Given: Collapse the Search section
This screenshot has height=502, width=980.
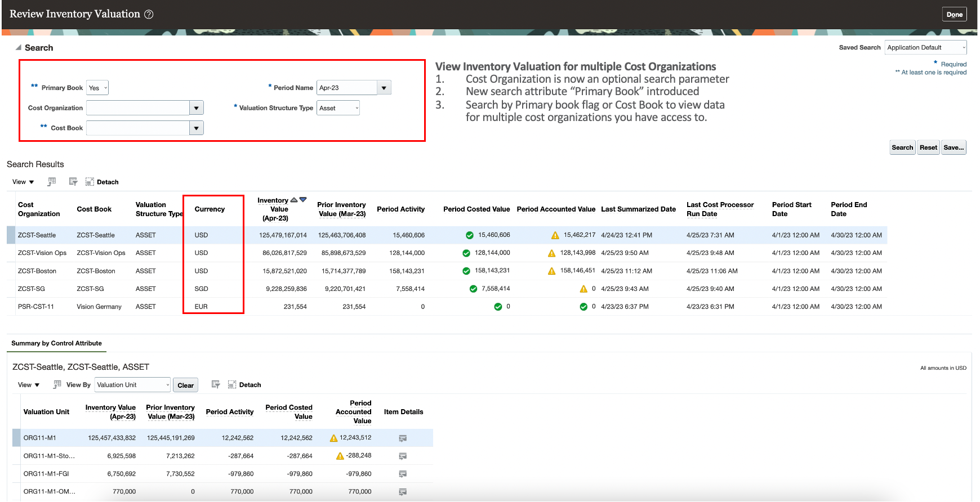Looking at the screenshot, I should click(19, 48).
